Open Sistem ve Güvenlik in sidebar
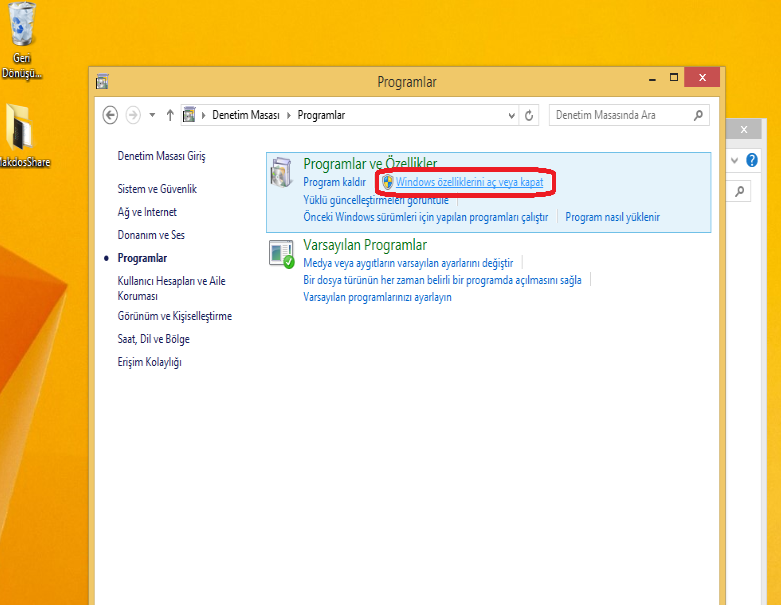Image resolution: width=781 pixels, height=605 pixels. click(157, 189)
